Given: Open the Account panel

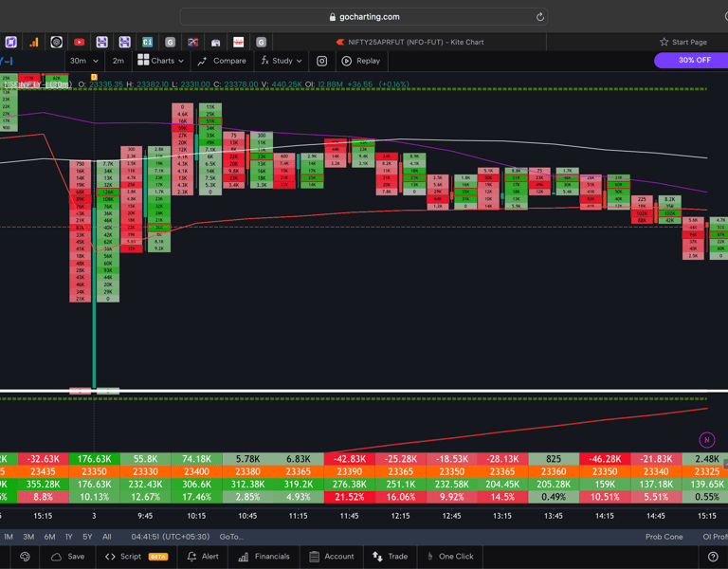Looking at the screenshot, I should pos(332,557).
